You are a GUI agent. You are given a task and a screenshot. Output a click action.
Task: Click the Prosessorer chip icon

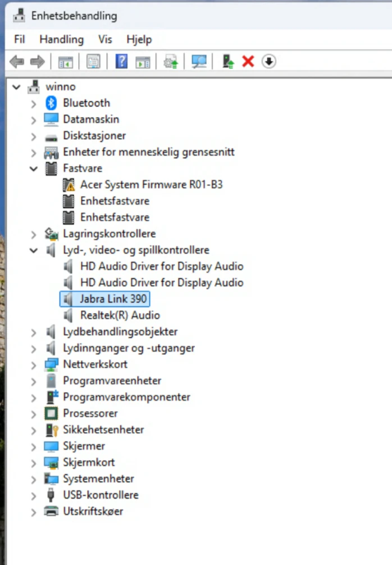click(51, 413)
